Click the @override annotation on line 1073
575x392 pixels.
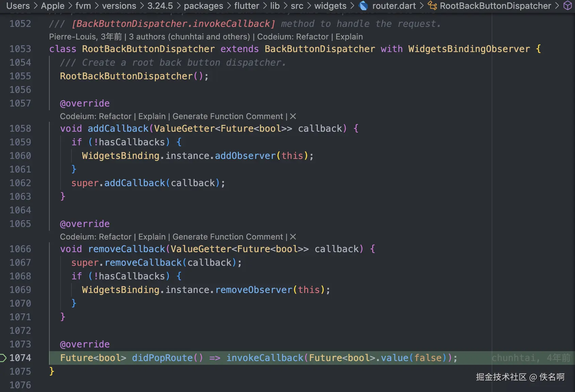[x=85, y=344]
